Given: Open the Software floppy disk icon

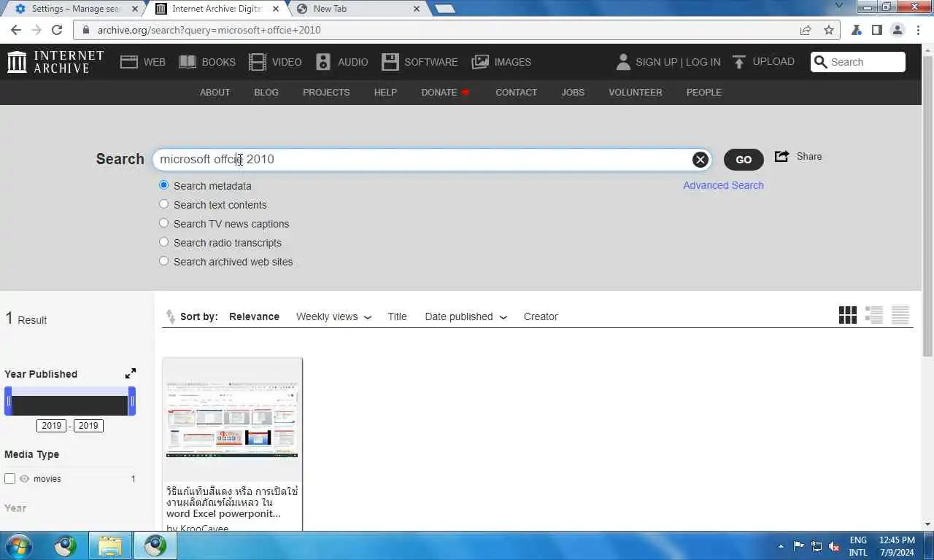Looking at the screenshot, I should (x=390, y=62).
